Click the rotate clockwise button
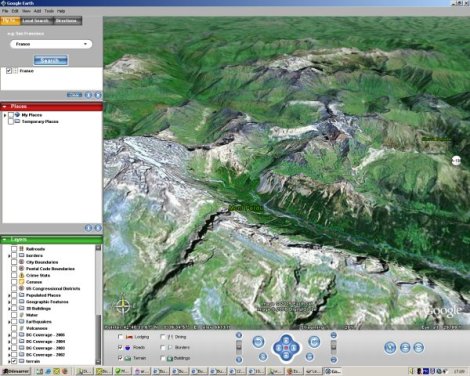 (314, 342)
